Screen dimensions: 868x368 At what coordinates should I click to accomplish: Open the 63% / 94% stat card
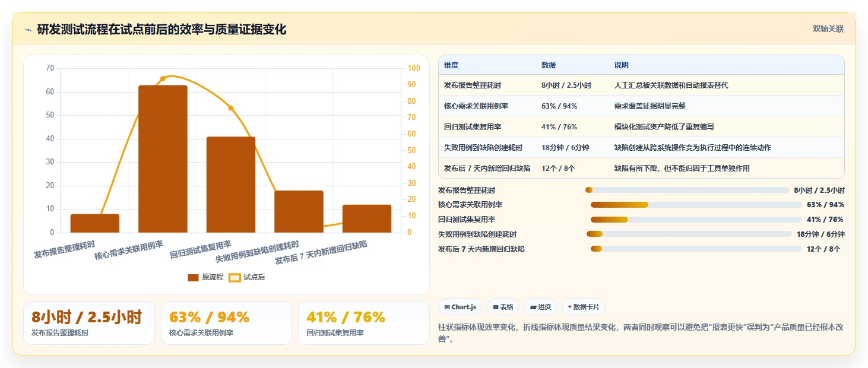tap(226, 323)
